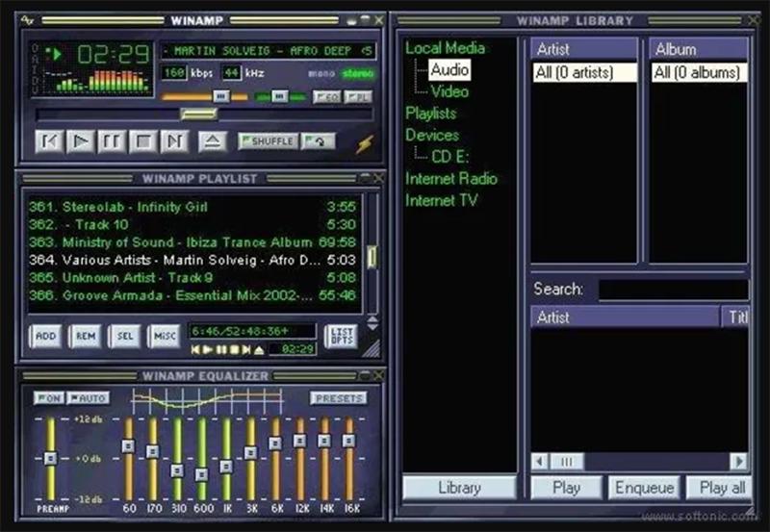Select Internet TV in library tree
Screen dimensions: 770x532
(442, 200)
